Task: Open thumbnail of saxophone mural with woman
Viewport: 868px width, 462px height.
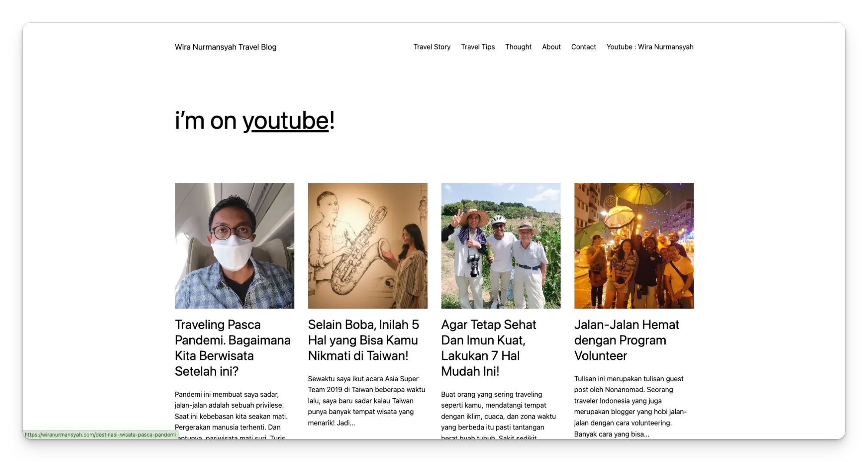Action: click(367, 245)
